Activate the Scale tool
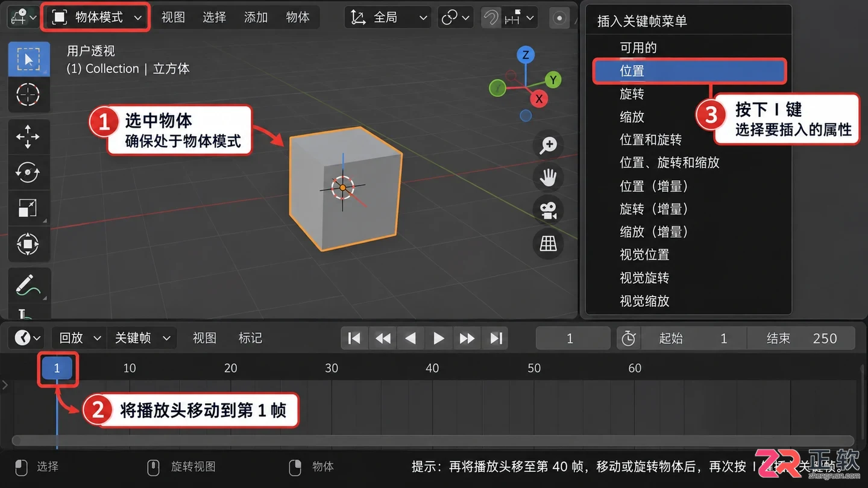 pos(28,208)
